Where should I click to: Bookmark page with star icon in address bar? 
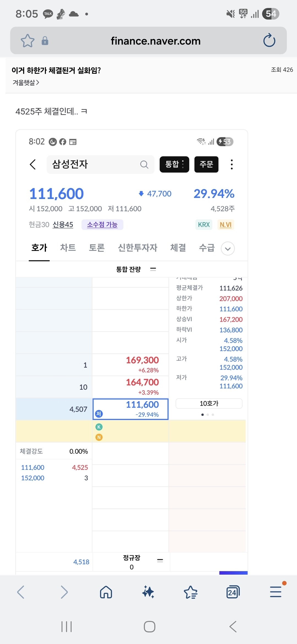pyautogui.click(x=28, y=41)
